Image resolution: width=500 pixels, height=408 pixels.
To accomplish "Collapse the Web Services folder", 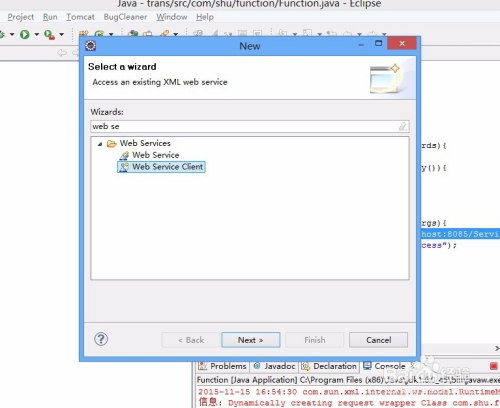I will [x=100, y=144].
